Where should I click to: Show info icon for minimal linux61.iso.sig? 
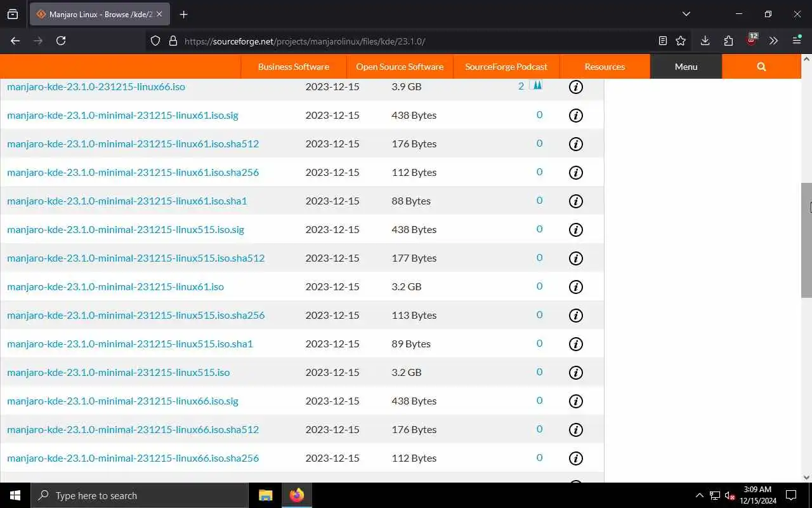(576, 115)
